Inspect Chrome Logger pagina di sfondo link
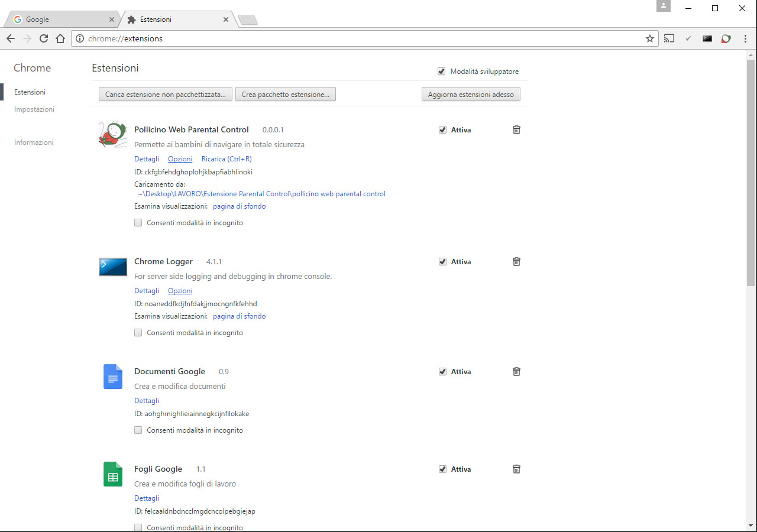Image resolution: width=757 pixels, height=532 pixels. (239, 316)
